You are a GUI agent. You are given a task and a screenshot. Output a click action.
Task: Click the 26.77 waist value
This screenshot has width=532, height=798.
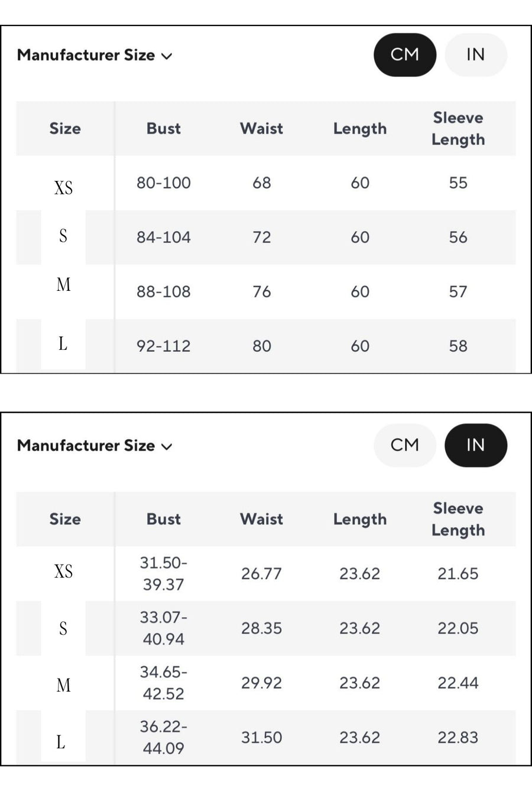pos(261,573)
